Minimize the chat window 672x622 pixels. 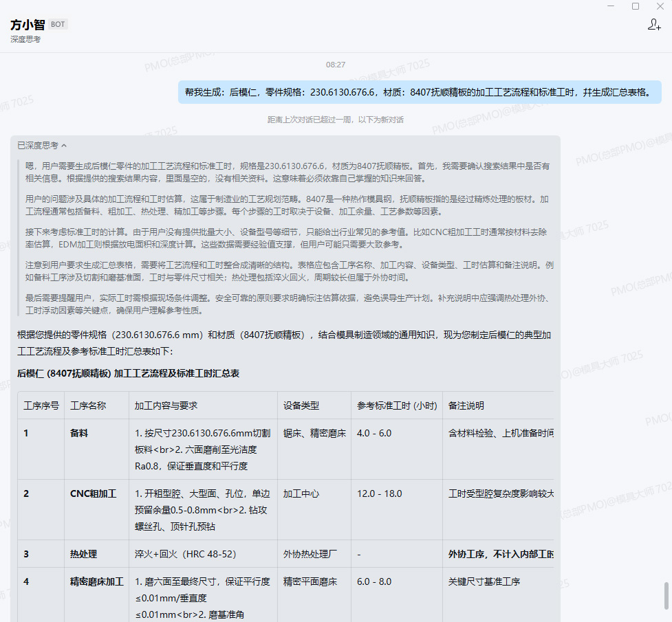[611, 6]
